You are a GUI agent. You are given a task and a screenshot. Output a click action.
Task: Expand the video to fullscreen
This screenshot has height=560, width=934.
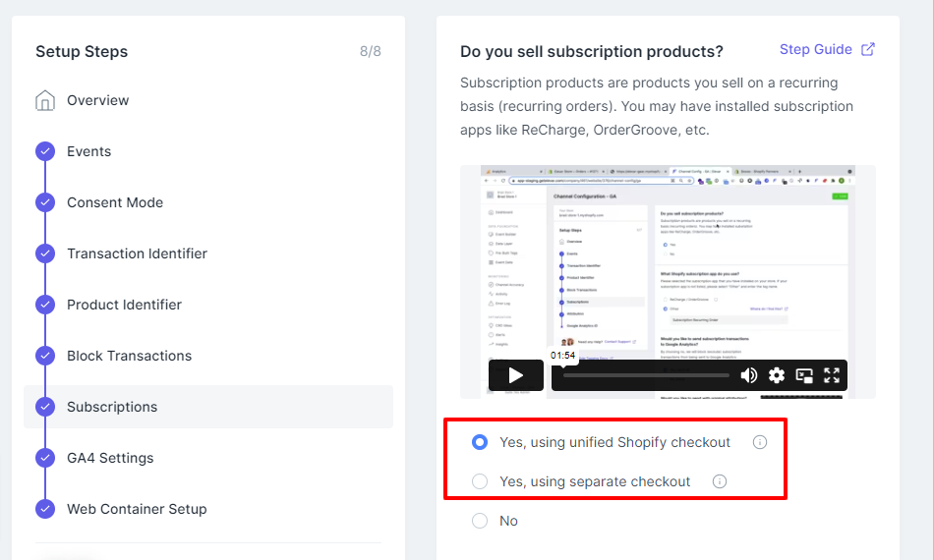click(832, 375)
